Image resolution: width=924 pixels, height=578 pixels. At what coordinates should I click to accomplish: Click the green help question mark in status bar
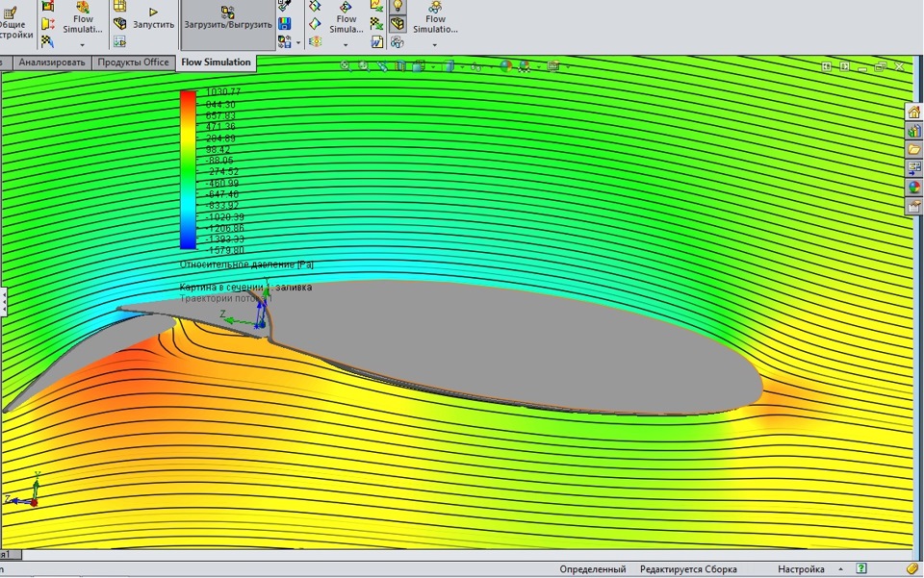pyautogui.click(x=861, y=569)
